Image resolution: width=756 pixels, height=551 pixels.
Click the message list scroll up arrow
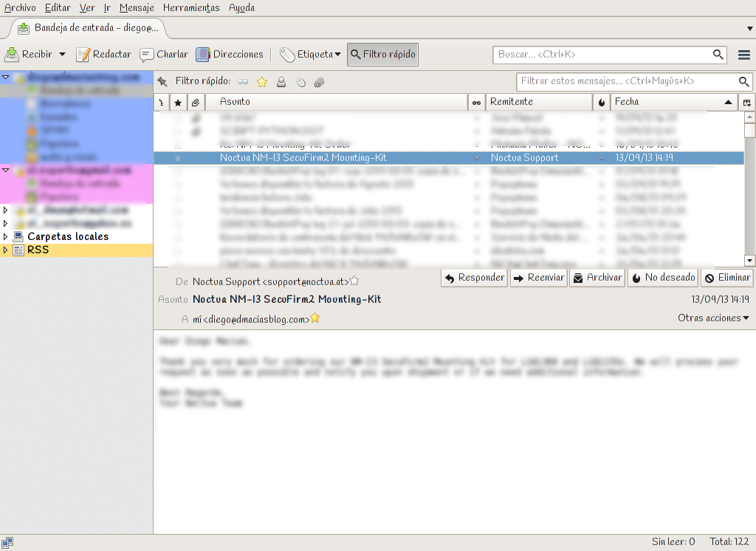tap(750, 117)
